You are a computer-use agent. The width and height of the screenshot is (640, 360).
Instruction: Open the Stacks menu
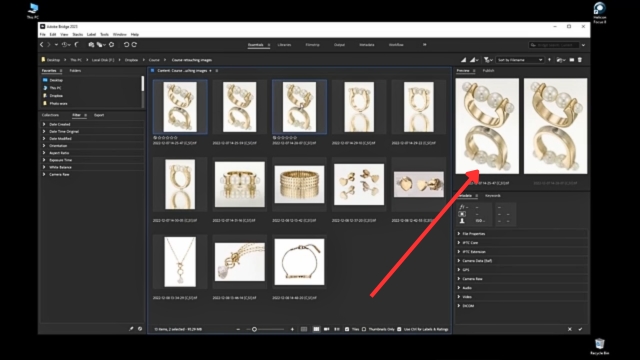(78, 35)
